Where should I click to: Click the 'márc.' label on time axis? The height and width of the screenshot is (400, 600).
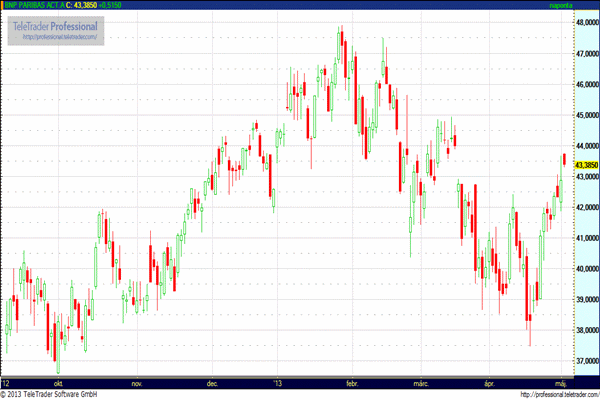421,382
